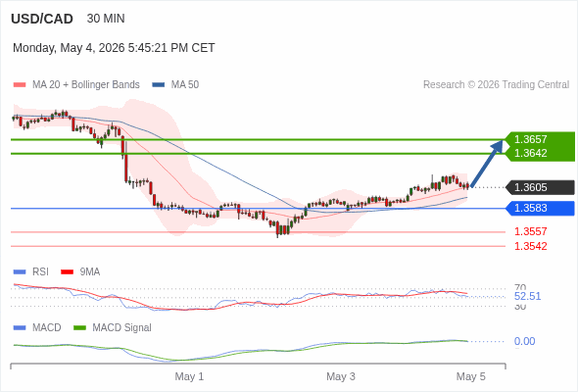Click the MA 50 legend color swatch
The image size is (578, 392).
[x=159, y=85]
